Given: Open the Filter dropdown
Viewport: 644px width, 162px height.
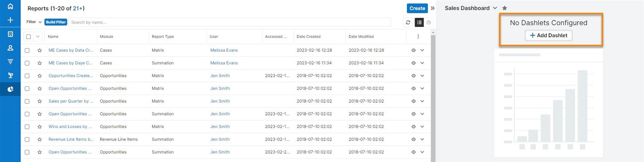Looking at the screenshot, I should tap(34, 22).
